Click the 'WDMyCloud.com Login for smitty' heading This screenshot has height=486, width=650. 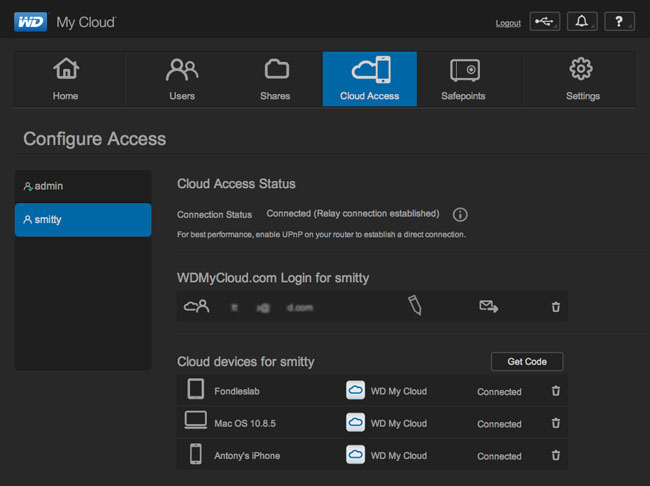tap(273, 278)
